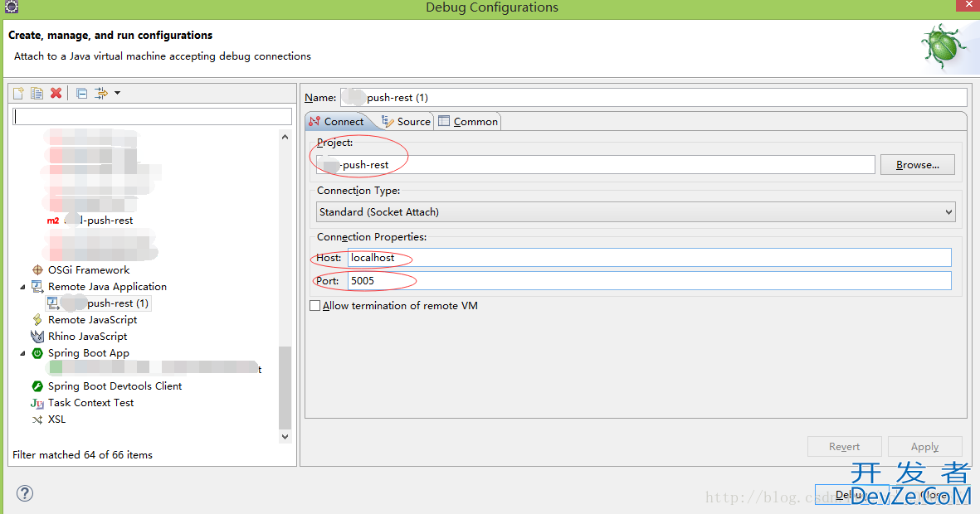Viewport: 980px width, 514px height.
Task: Click the Apply button
Action: coord(925,447)
